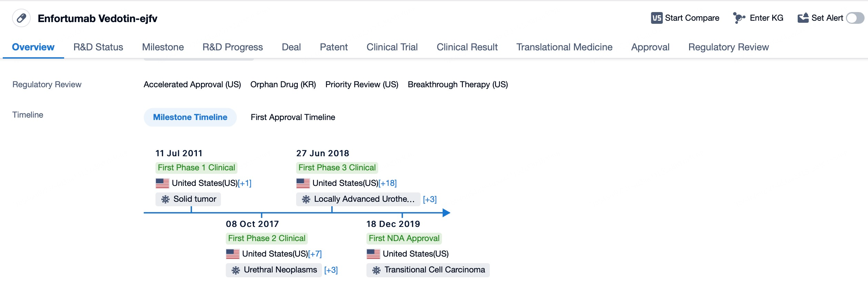
Task: Click the Enter KG graph icon
Action: [x=739, y=18]
